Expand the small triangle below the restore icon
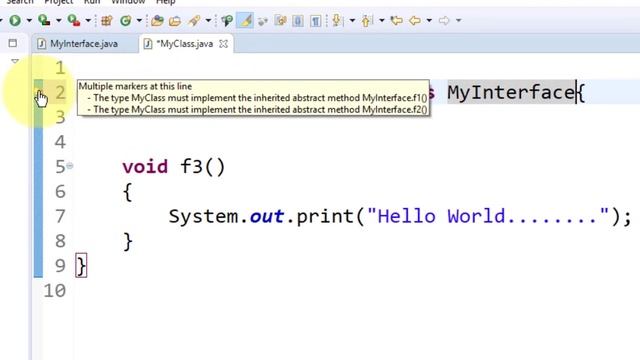This screenshot has width=640, height=360. (x=15, y=61)
